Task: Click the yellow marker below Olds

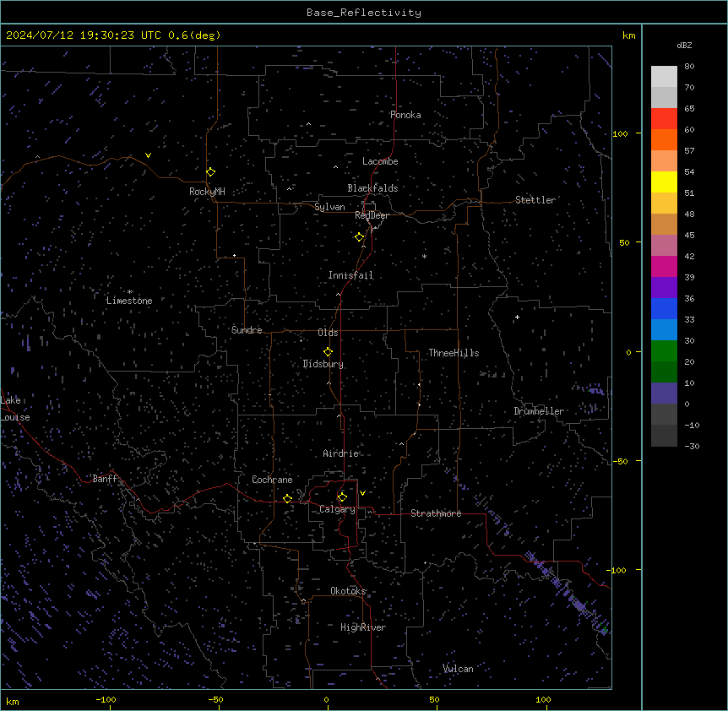Action: 329,352
